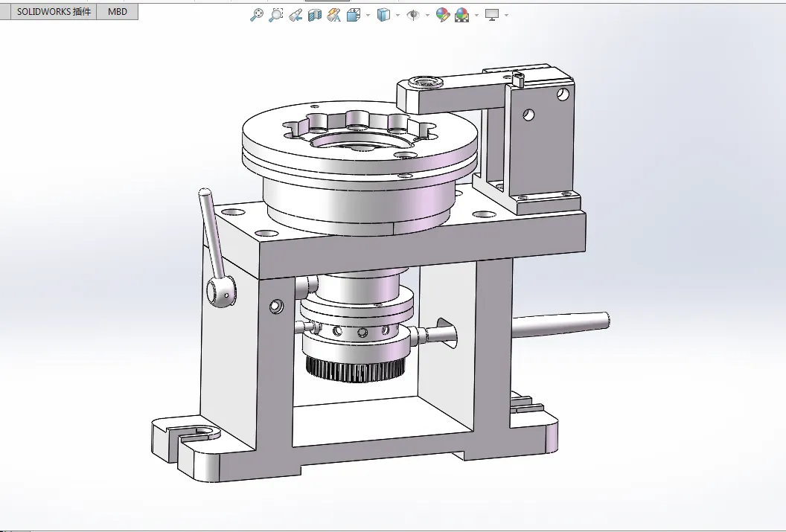Expand the View Orientation dropdown arrow

[368, 16]
